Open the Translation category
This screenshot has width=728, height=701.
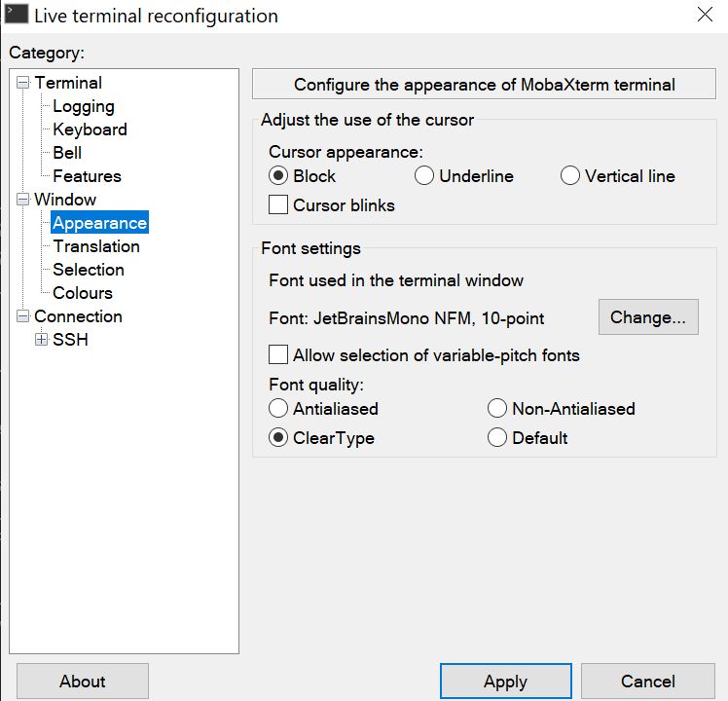coord(96,246)
